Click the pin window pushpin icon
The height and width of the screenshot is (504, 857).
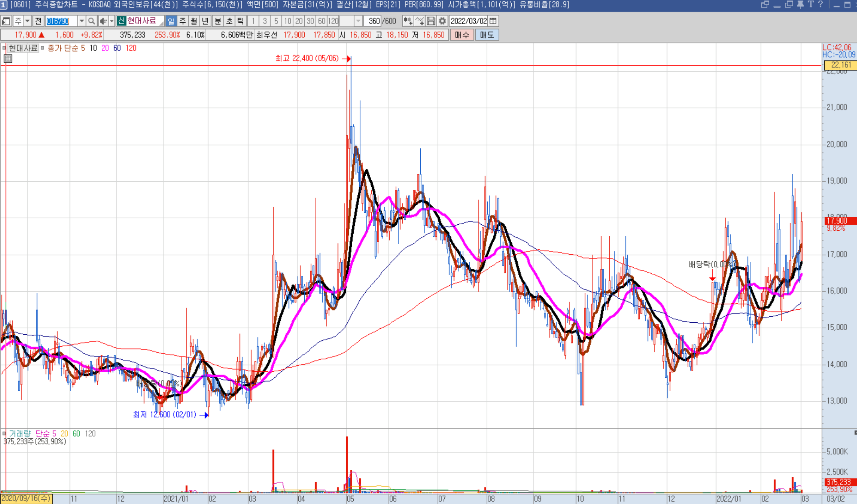pyautogui.click(x=800, y=4)
